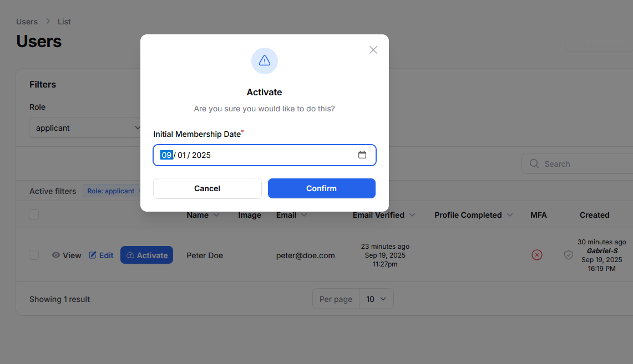Click the day segment of Initial Membership Date
Viewport: 633px width, 364px height.
pos(181,155)
